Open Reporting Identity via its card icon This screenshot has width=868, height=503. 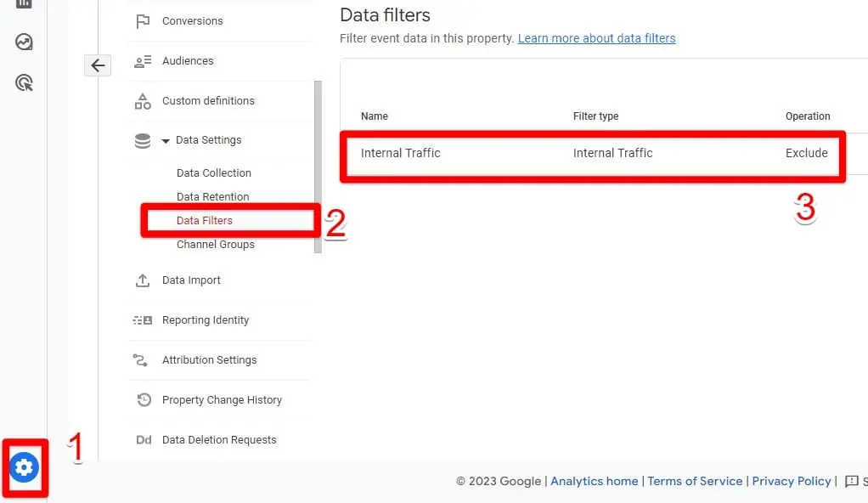coord(143,319)
